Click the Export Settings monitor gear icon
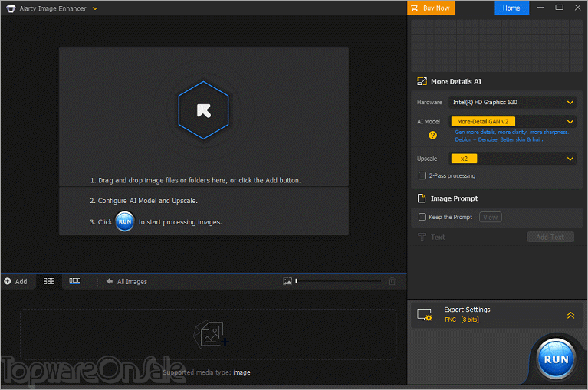 (425, 315)
